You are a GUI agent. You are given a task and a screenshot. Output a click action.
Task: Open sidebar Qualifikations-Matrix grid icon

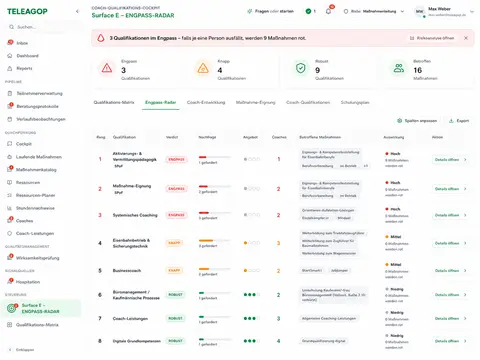(9, 325)
